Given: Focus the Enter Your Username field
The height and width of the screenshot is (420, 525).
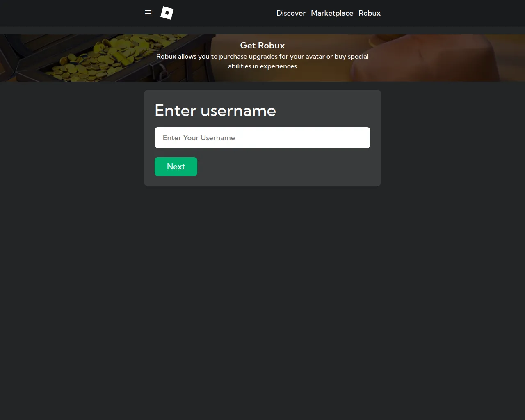Looking at the screenshot, I should point(262,138).
